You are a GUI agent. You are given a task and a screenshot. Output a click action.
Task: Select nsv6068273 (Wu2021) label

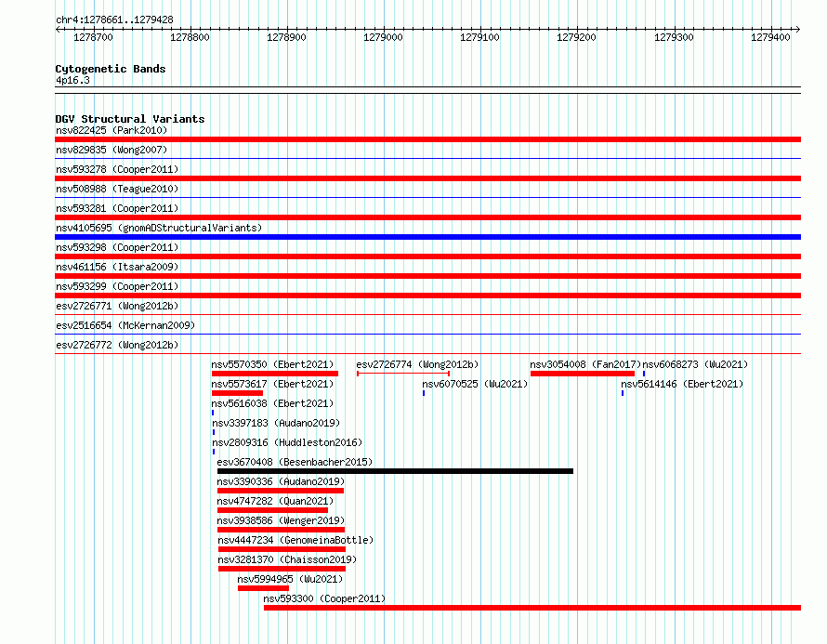tap(695, 364)
